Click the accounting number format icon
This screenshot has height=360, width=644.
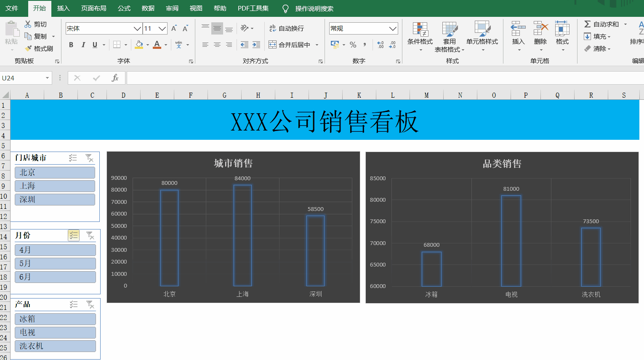click(x=335, y=45)
